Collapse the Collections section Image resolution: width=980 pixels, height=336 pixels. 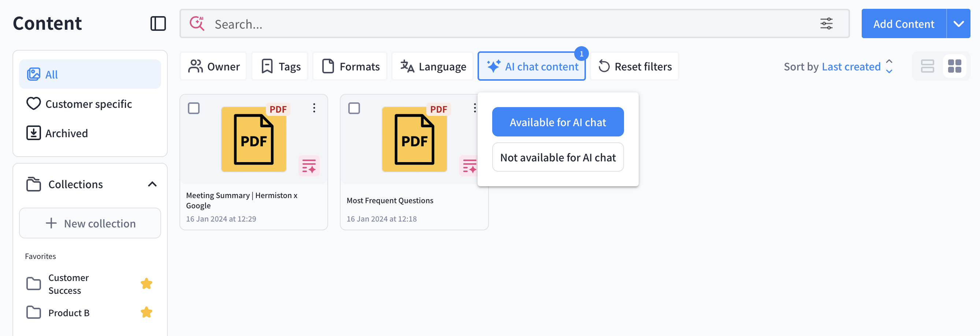(x=152, y=185)
